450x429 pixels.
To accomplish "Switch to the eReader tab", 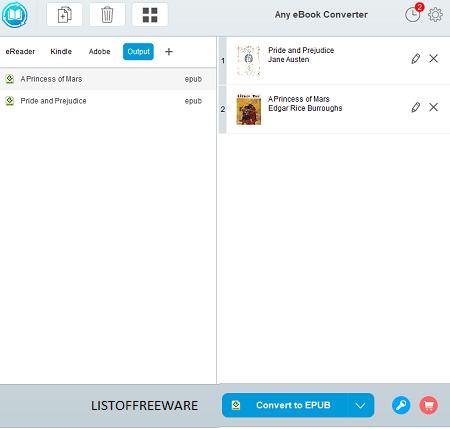I will pyautogui.click(x=20, y=52).
